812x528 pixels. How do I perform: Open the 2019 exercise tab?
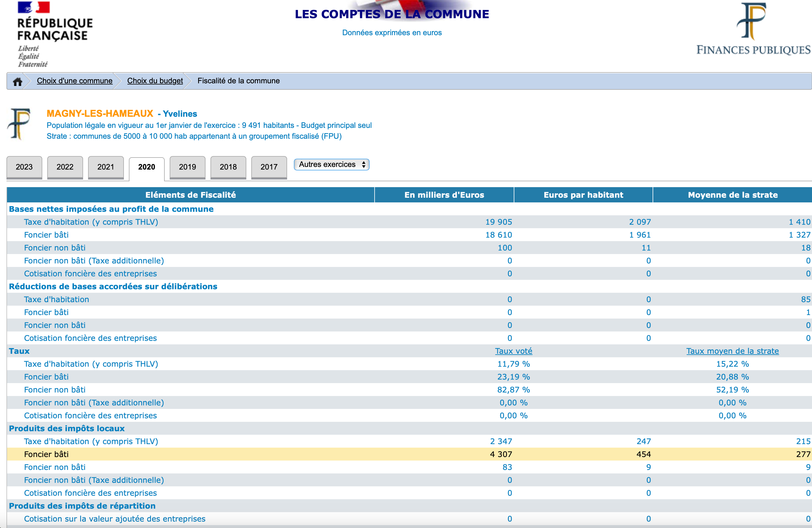pyautogui.click(x=187, y=167)
